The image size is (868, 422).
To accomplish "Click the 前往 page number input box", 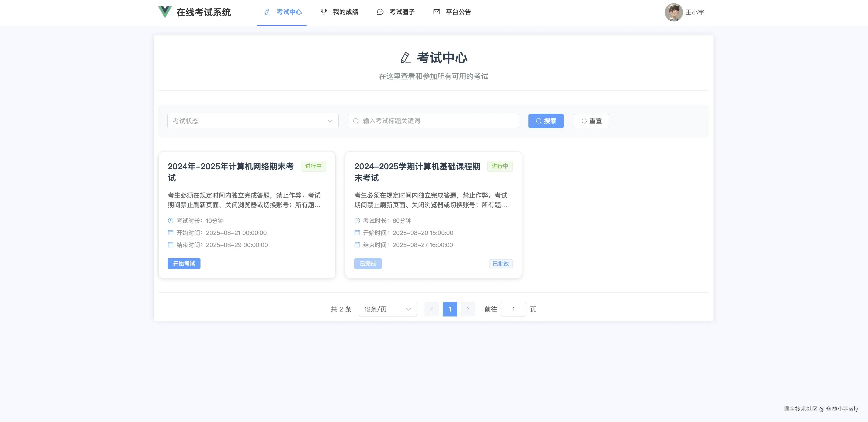I will (513, 309).
